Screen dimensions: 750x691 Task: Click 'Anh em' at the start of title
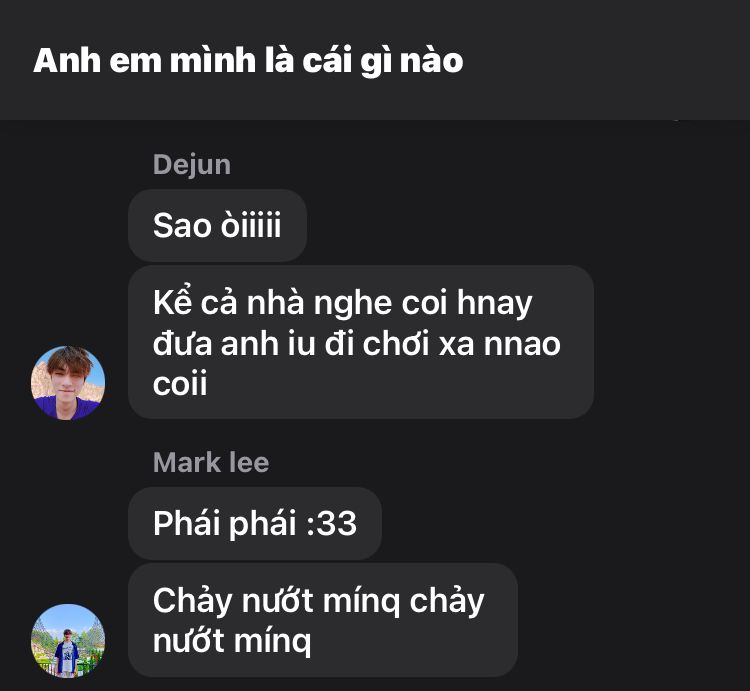(97, 61)
